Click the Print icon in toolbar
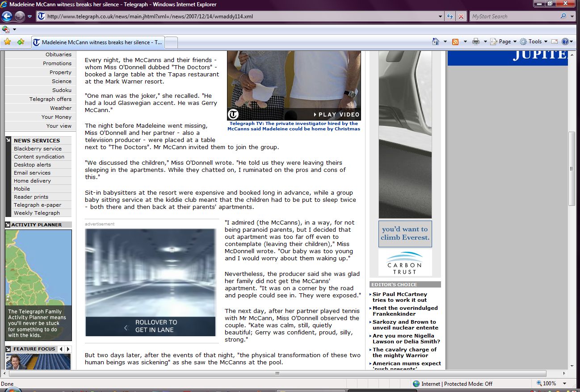 click(476, 42)
